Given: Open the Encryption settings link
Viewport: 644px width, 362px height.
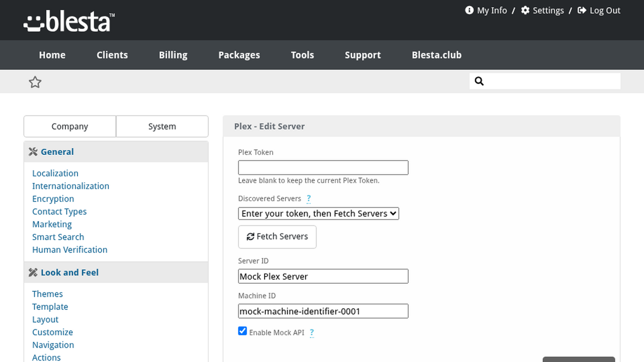Looking at the screenshot, I should pos(53,199).
